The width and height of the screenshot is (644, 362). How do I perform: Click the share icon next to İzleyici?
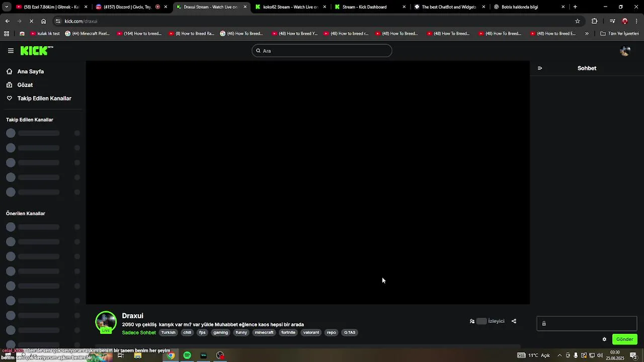[514, 321]
